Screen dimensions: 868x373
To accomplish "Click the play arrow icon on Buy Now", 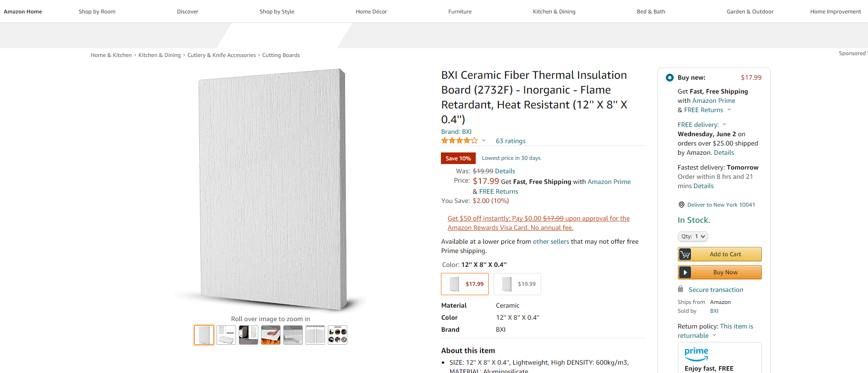I will tap(685, 272).
